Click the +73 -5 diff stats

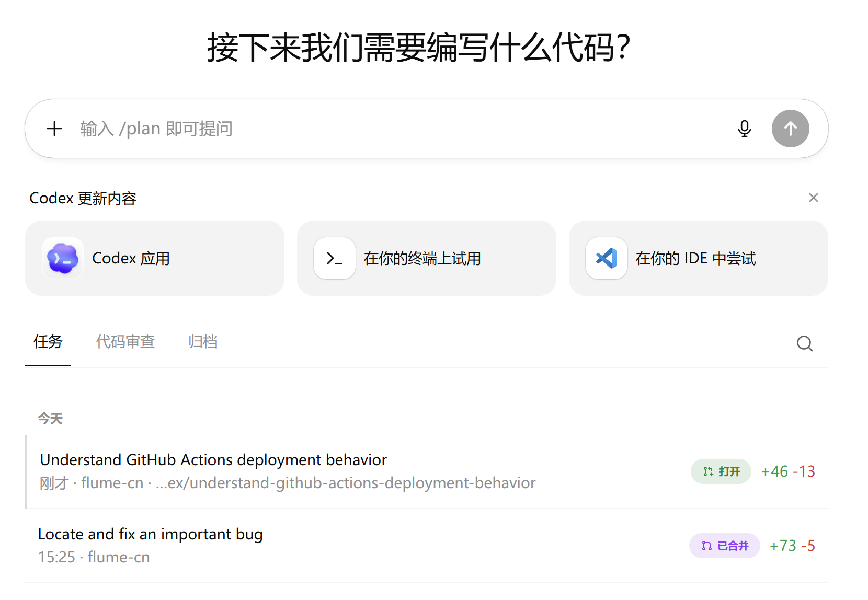(792, 546)
